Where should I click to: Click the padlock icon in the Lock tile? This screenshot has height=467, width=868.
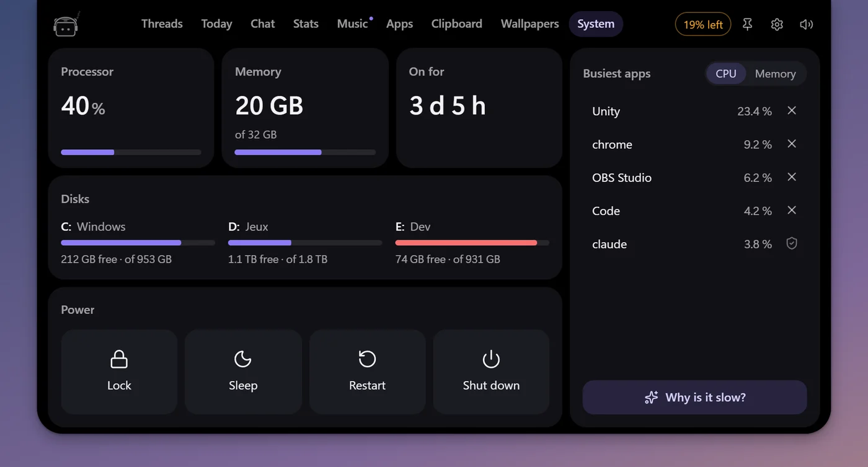pos(119,359)
